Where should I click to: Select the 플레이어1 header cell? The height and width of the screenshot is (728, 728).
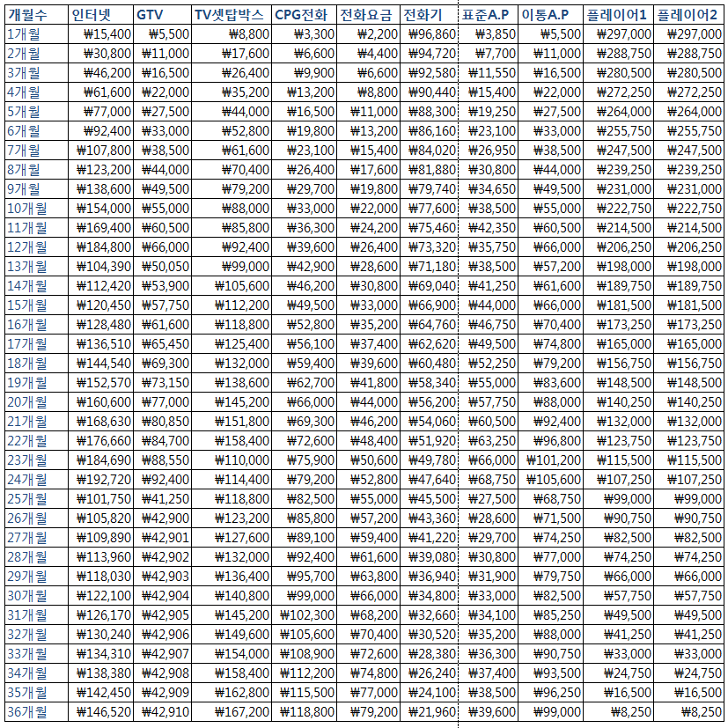point(619,15)
